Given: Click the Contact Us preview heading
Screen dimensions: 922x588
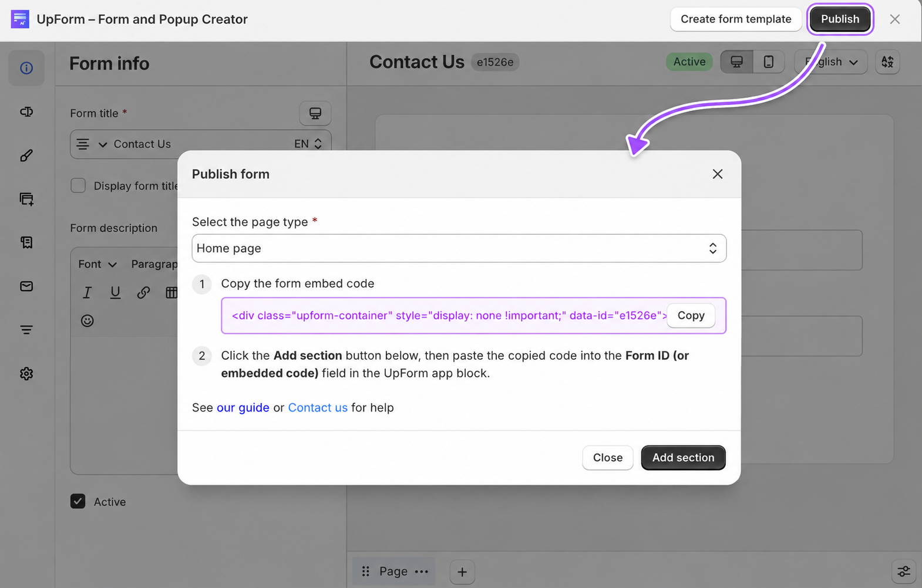Looking at the screenshot, I should (417, 62).
